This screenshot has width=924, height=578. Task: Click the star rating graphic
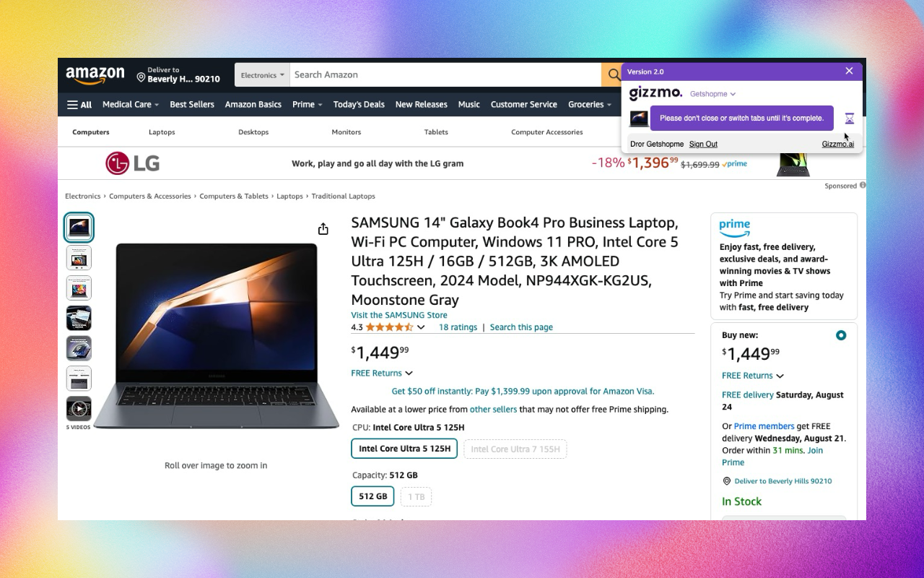tap(389, 327)
